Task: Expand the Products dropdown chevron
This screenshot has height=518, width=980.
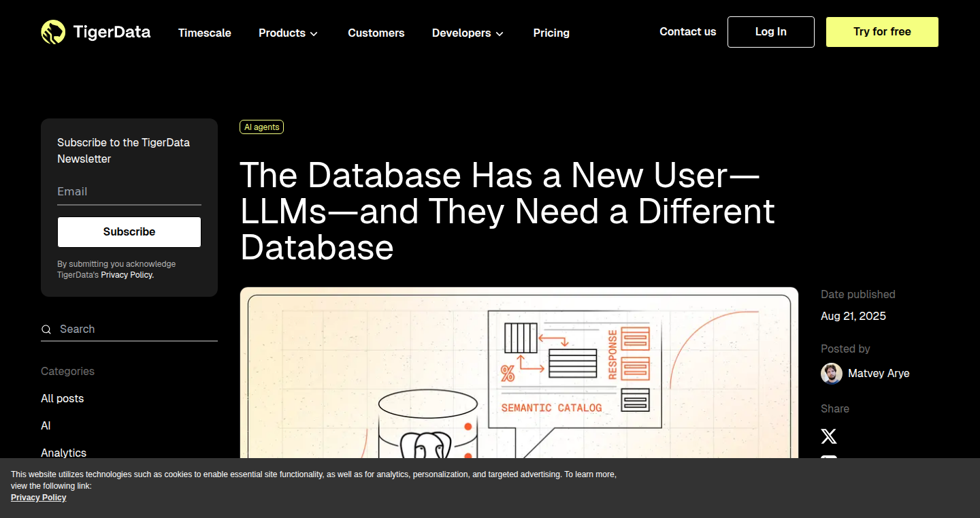Action: tap(314, 33)
